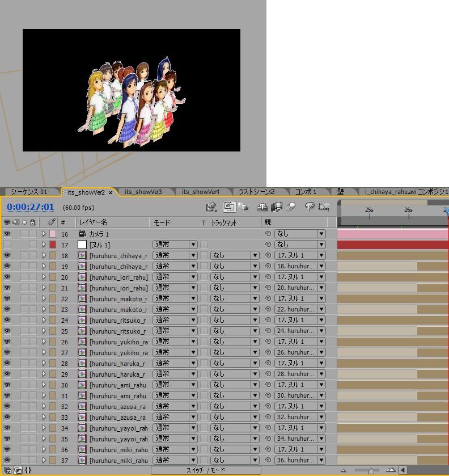449x476 pixels.
Task: Open parent dropdown for カメラ 1
Action: (x=300, y=234)
